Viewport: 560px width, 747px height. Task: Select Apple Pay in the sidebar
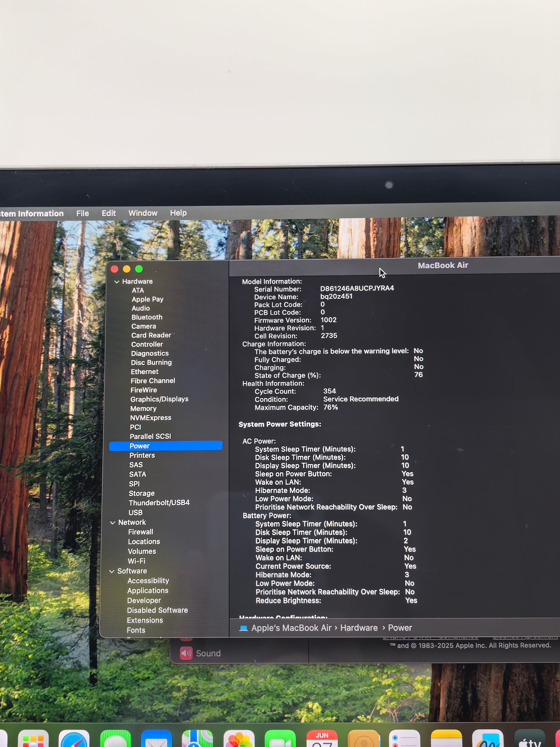(147, 299)
